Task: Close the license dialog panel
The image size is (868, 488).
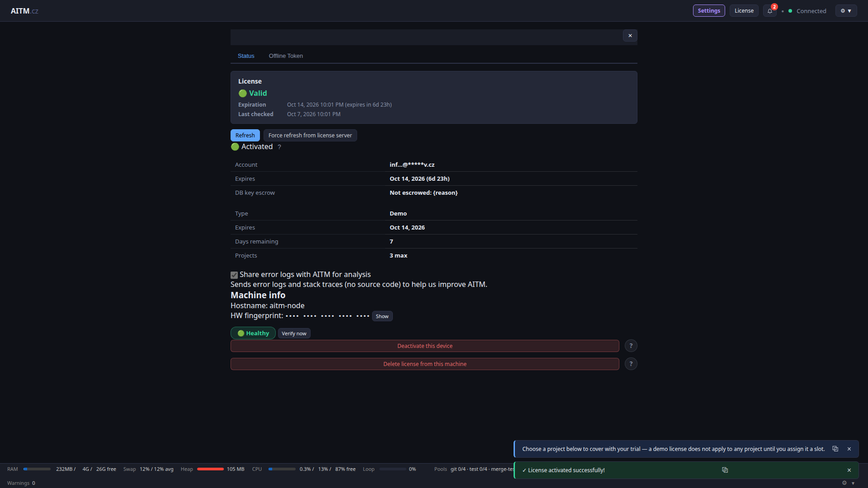Action: click(x=630, y=36)
